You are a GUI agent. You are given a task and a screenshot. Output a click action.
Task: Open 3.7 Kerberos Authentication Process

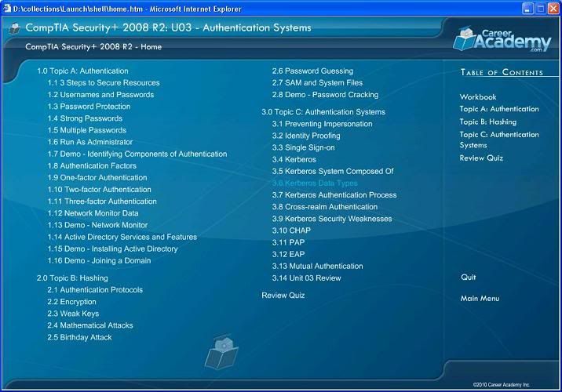tap(334, 194)
